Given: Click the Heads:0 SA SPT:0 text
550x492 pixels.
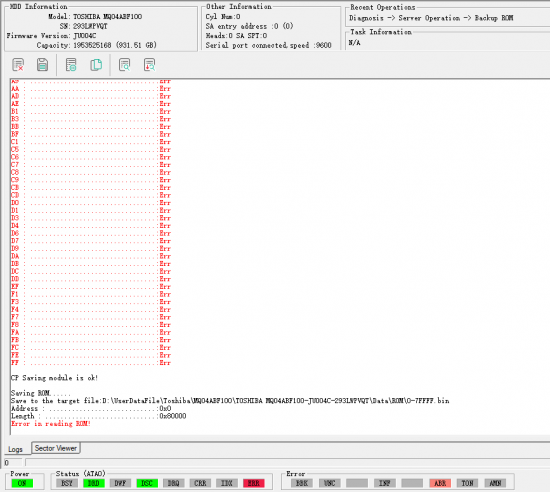Looking at the screenshot, I should click(x=236, y=35).
